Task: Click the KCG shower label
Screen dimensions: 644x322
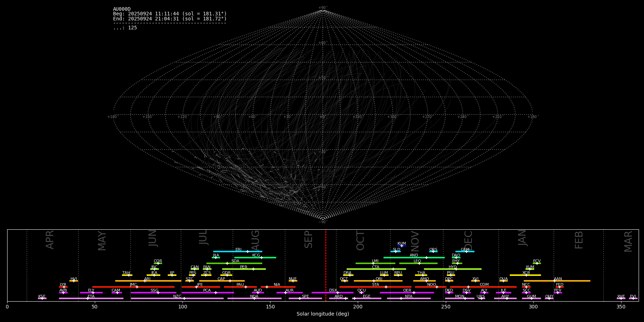Action: pos(256,255)
